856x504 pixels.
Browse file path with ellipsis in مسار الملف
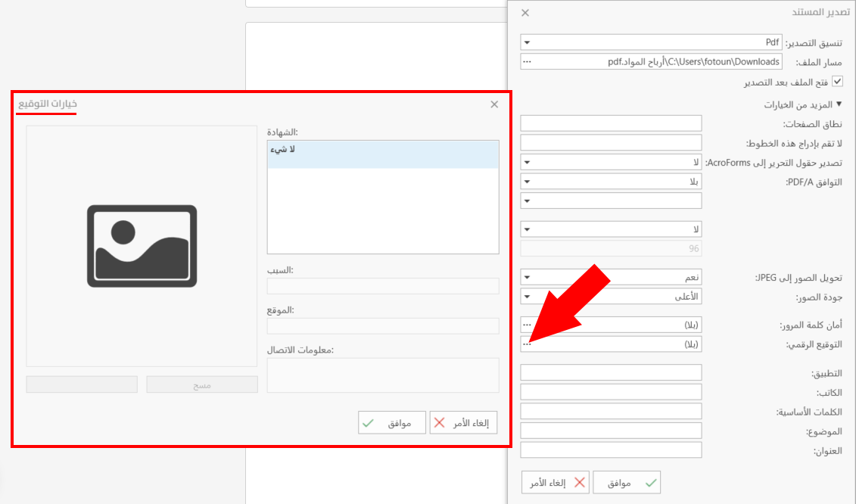coord(527,62)
